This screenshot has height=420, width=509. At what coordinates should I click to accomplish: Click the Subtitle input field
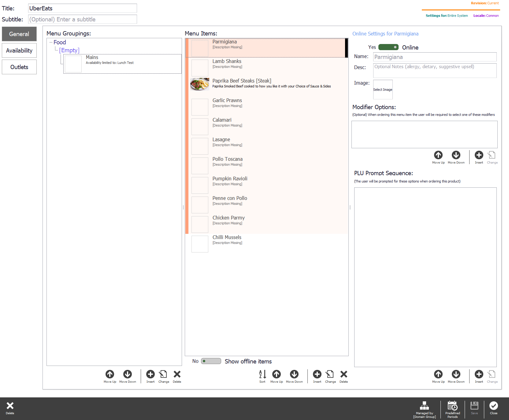click(83, 19)
